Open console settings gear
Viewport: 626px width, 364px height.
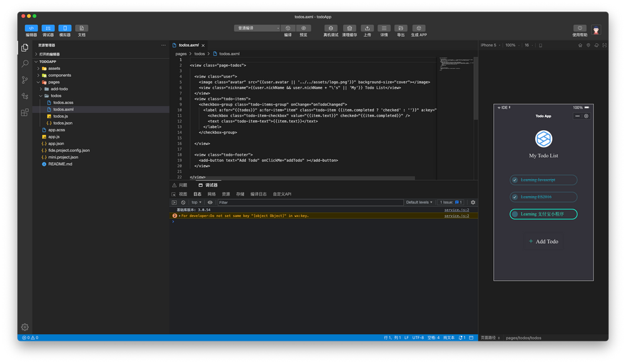coord(473,203)
